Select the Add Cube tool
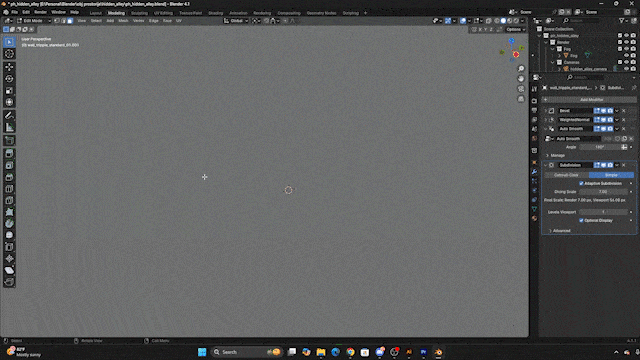Image resolution: width=640 pixels, height=360 pixels. [9, 140]
